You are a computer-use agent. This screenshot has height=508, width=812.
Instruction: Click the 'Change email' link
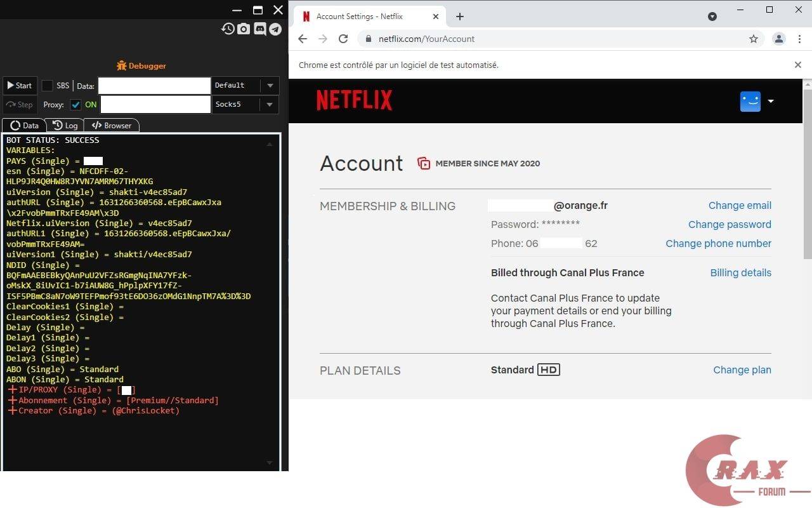[x=740, y=205]
